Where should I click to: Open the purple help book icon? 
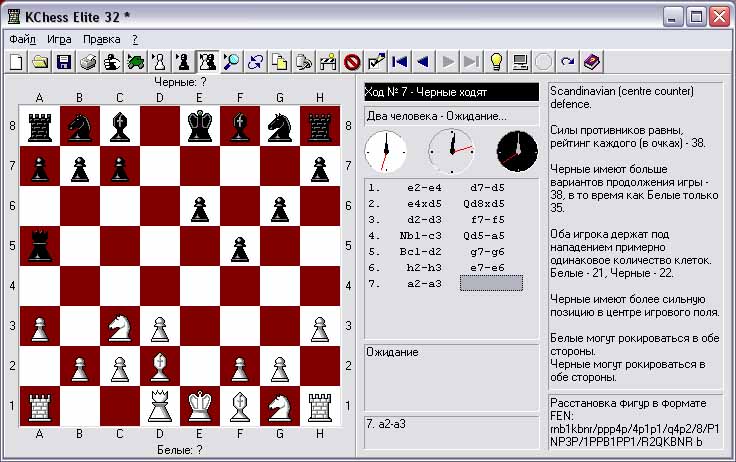coord(591,62)
